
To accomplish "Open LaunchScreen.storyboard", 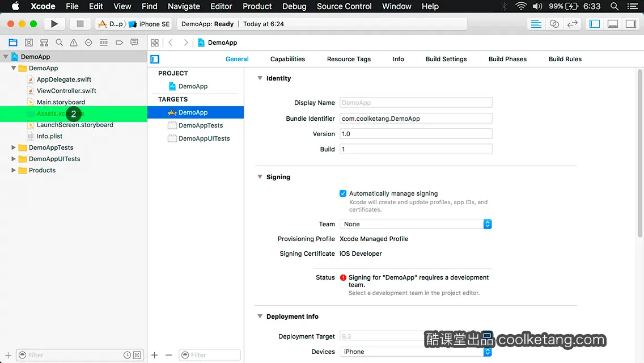I will tap(75, 125).
